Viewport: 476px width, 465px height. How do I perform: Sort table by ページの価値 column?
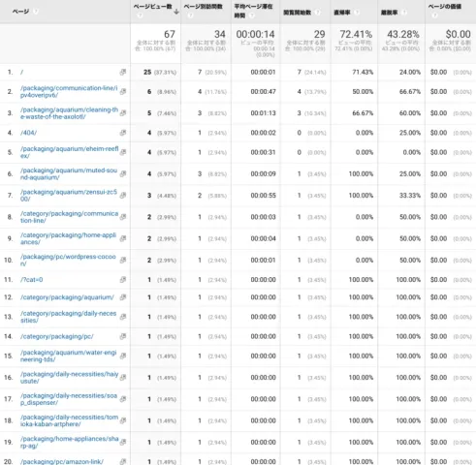tap(445, 7)
